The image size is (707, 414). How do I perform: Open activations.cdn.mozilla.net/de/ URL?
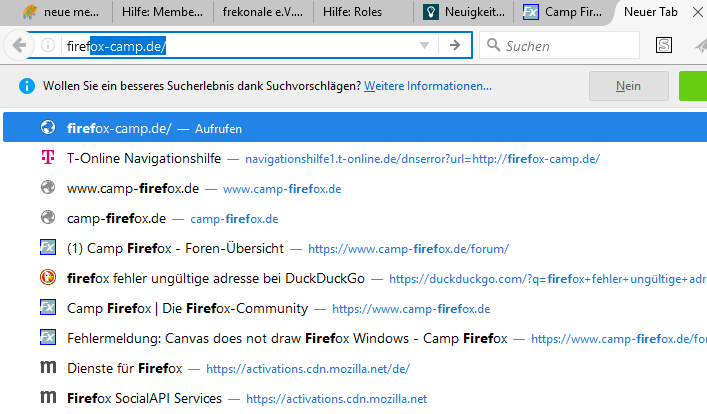(308, 369)
